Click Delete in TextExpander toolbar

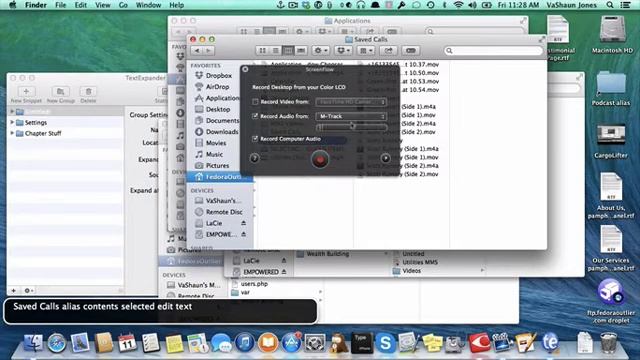[x=88, y=95]
